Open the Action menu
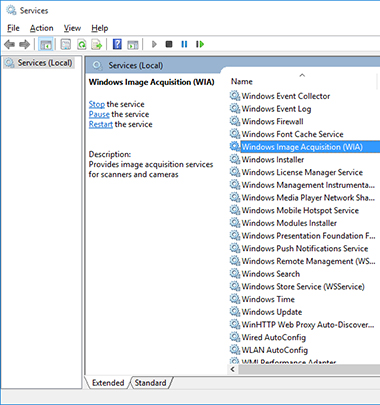 tap(42, 28)
